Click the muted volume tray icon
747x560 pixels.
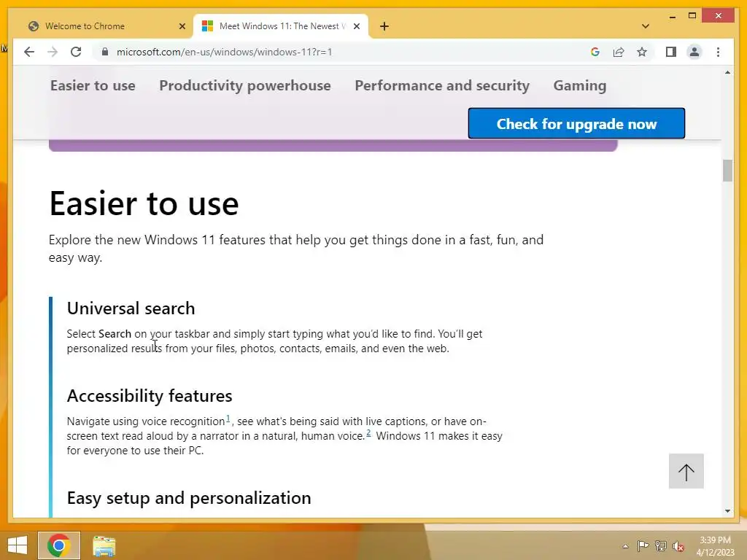tap(678, 546)
